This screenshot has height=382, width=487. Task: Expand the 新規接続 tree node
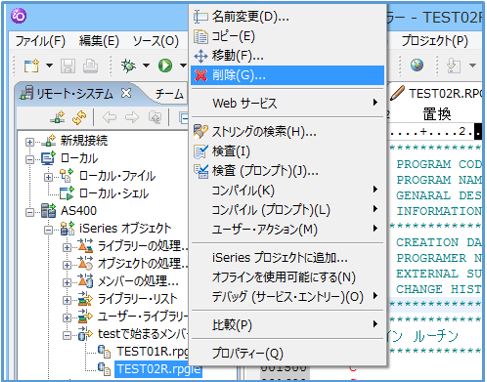tap(30, 142)
